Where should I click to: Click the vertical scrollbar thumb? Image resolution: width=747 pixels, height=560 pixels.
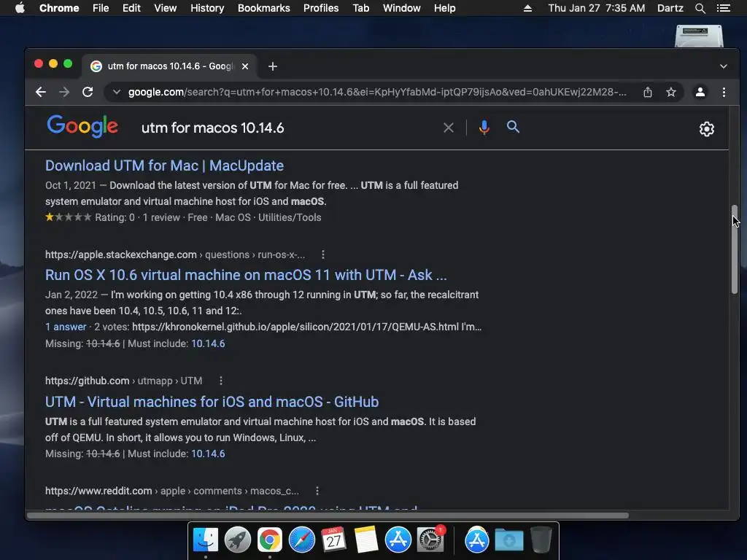[x=734, y=249]
